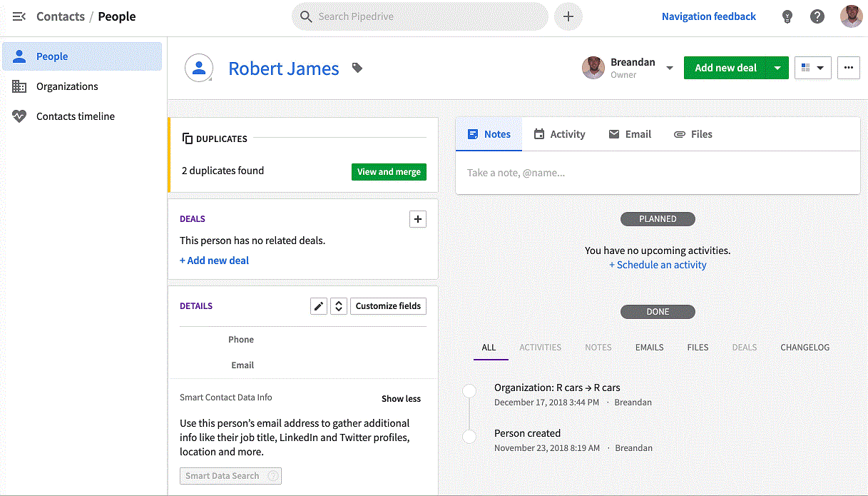This screenshot has height=496, width=868.
Task: Open the user profile avatar menu
Action: pos(852,16)
